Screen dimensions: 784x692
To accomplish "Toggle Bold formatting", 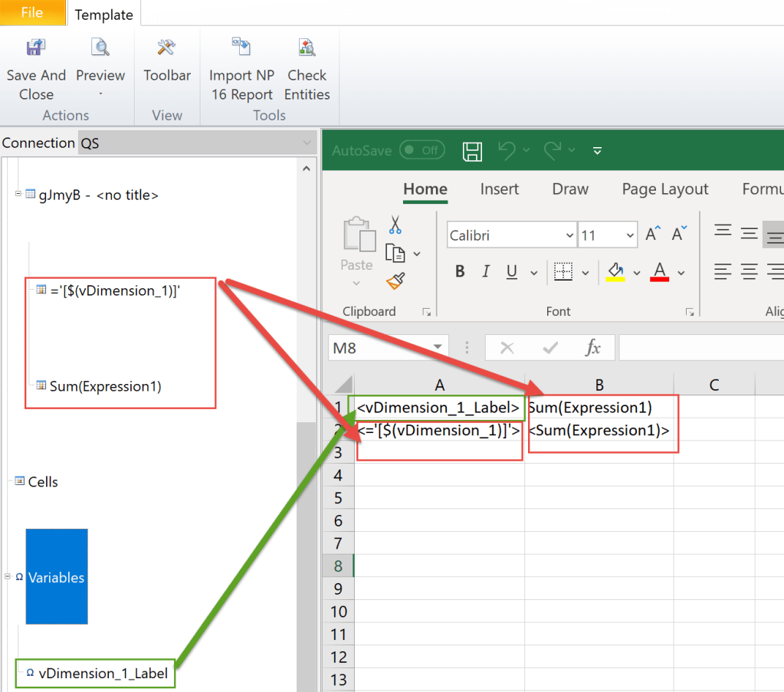I will pos(458,271).
